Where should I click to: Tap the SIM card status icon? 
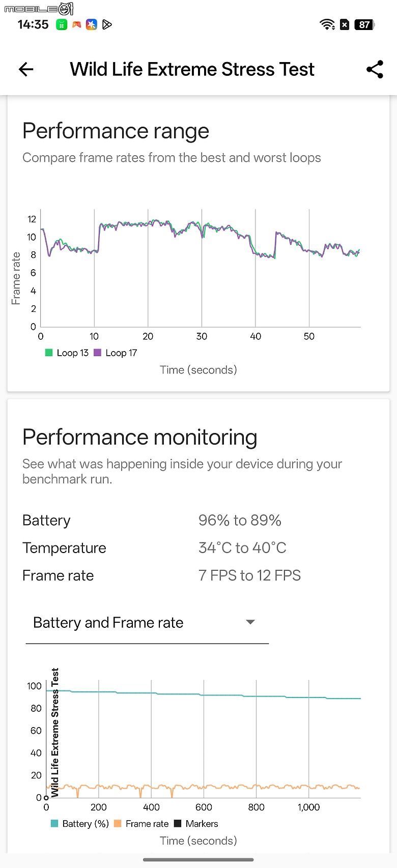coord(343,25)
